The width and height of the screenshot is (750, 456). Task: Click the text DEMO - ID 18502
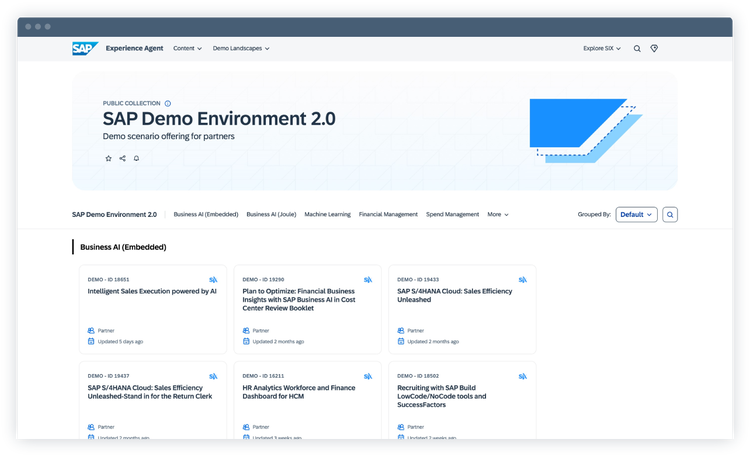418,376
